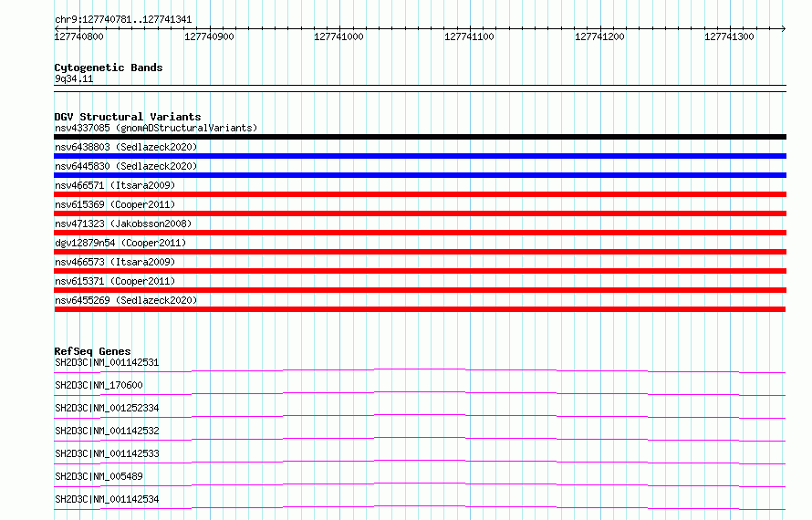
Task: Click the right arrowhead of the ruler
Action: [783, 28]
